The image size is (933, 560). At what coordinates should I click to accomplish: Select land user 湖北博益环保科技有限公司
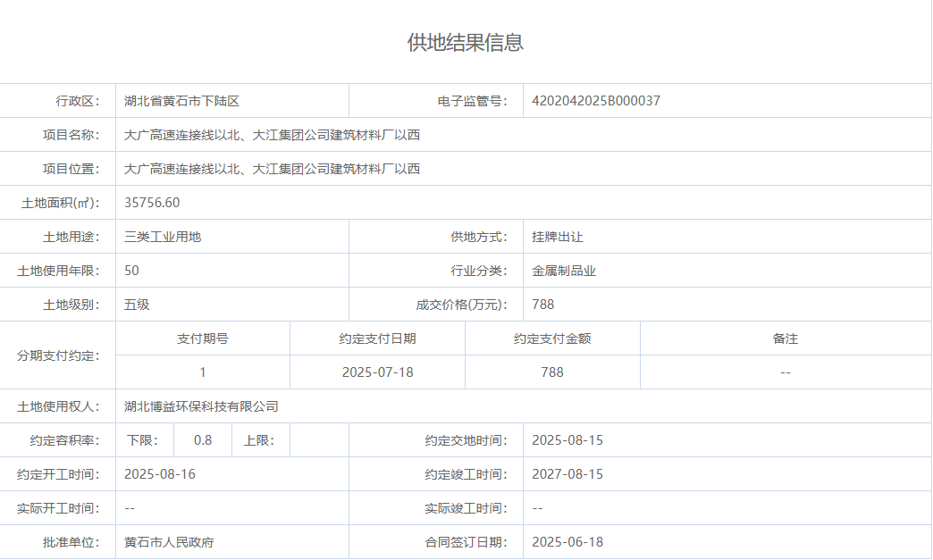[x=201, y=406]
